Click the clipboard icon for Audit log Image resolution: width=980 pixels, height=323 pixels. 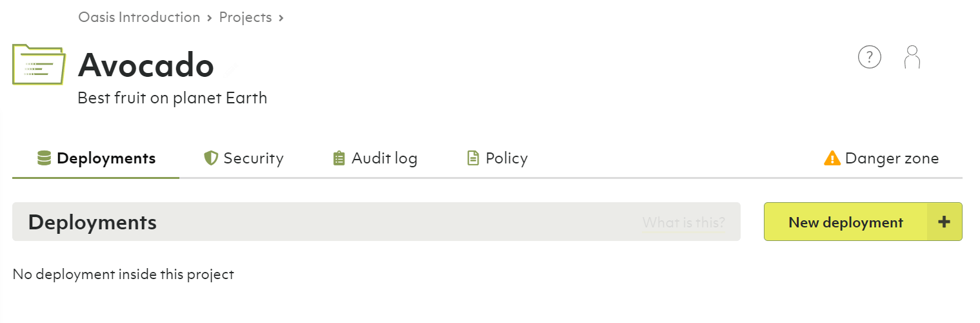(339, 158)
